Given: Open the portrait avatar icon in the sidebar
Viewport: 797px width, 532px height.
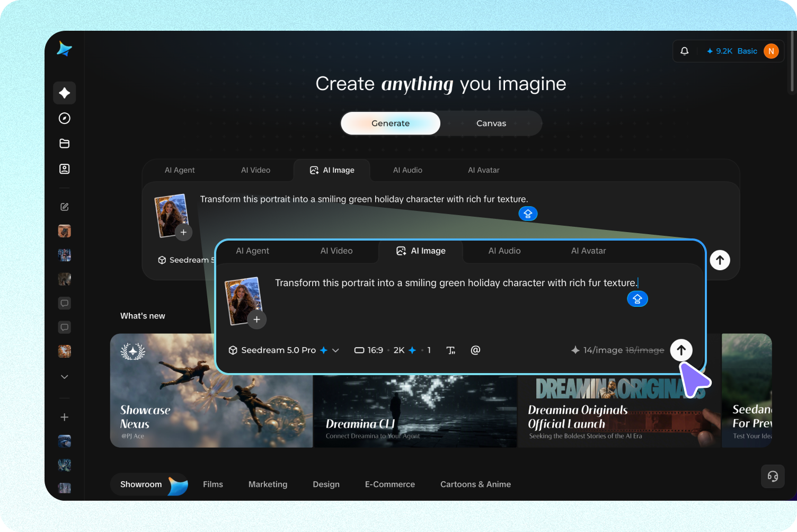Looking at the screenshot, I should click(x=65, y=169).
